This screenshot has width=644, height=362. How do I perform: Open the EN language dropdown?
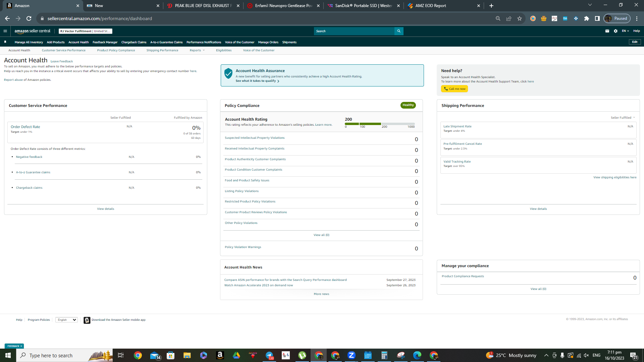tap(625, 31)
